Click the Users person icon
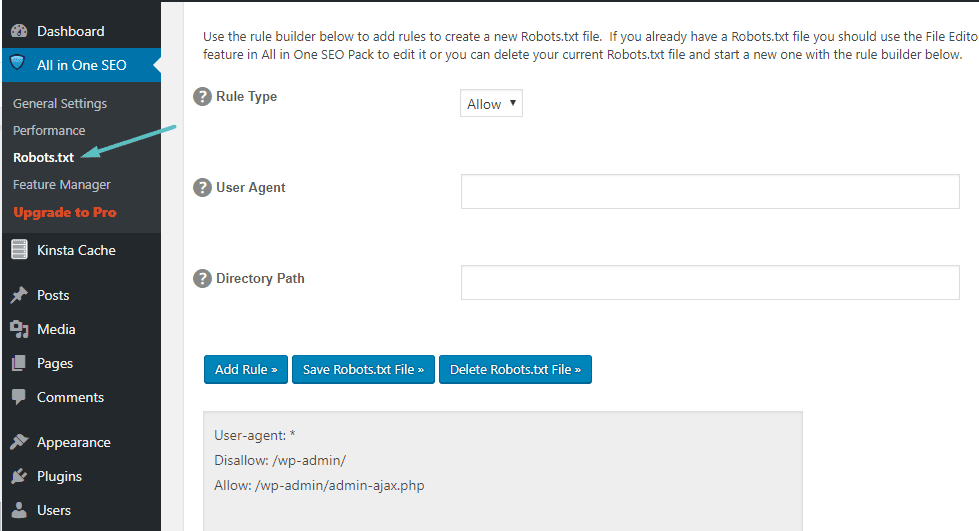979x531 pixels. point(19,510)
